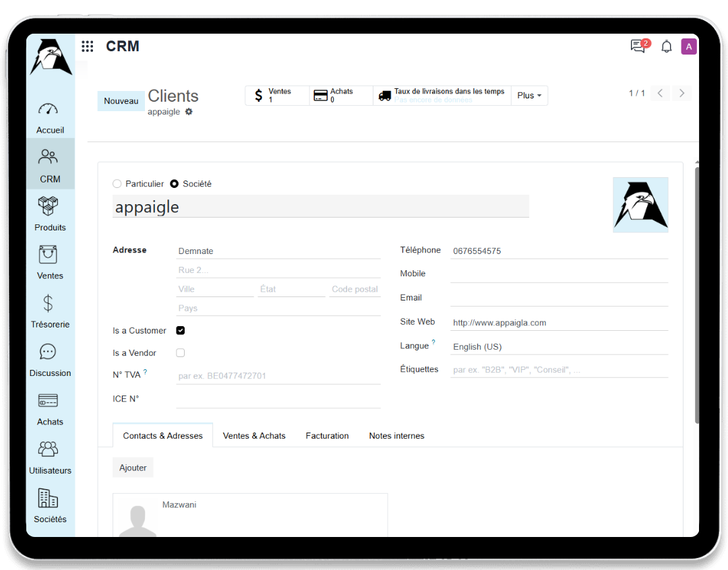Viewport: 728px width, 570px height.
Task: Open the État selection field
Action: pos(291,289)
